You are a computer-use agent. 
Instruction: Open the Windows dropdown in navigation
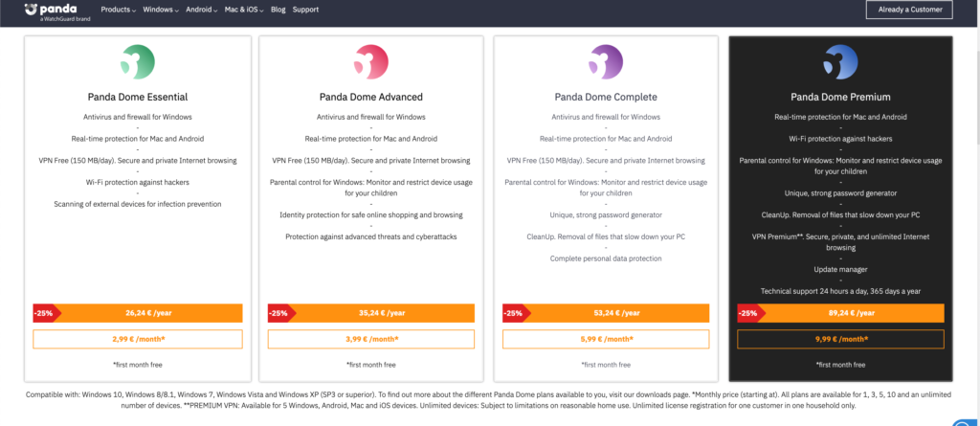[161, 10]
